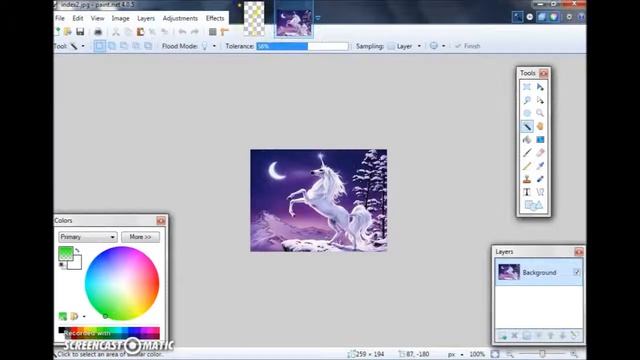Switch to the unicorn image thumbnail tab

pos(294,22)
